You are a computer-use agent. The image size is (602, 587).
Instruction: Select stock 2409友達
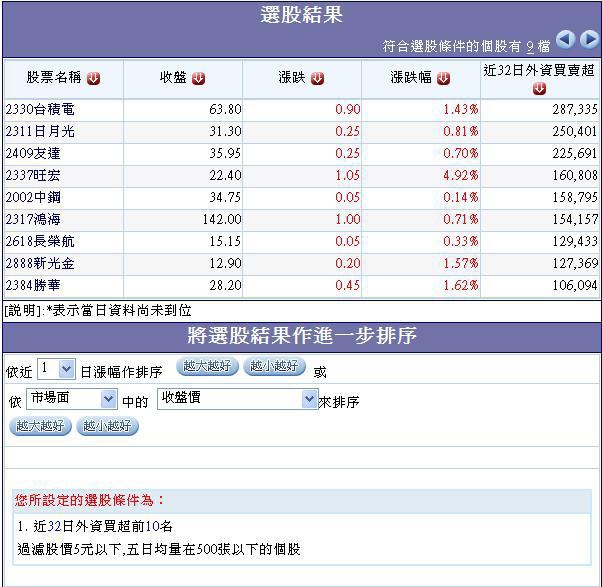(x=33, y=154)
